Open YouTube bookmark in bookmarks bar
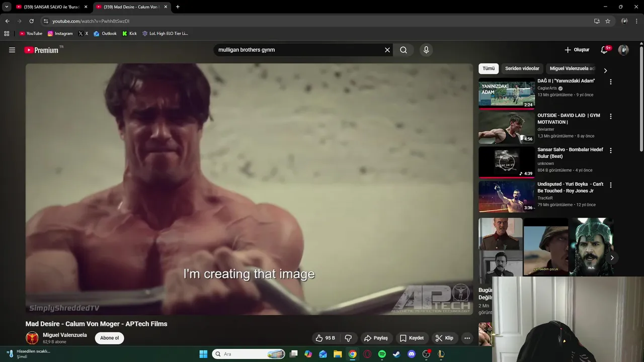The width and height of the screenshot is (644, 362). click(x=31, y=34)
